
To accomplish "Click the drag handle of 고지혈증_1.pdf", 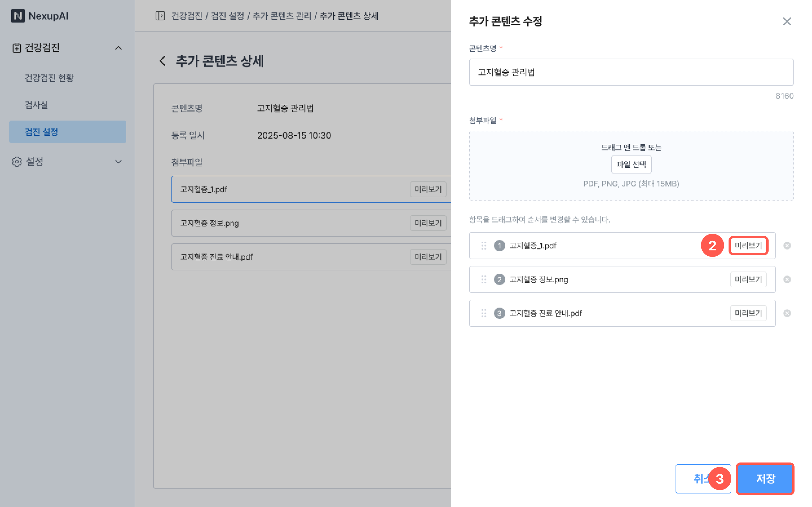I will click(x=484, y=246).
